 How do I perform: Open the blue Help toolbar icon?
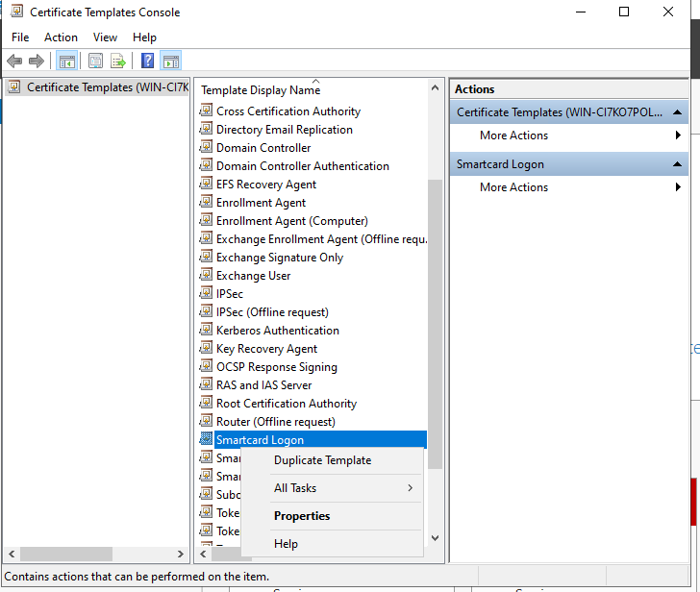click(147, 61)
